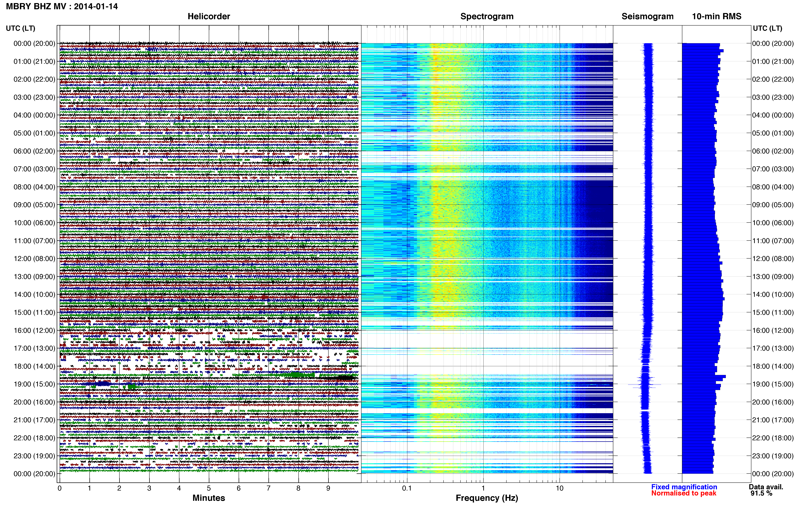Click '11:00 (07:00)' on the left time axis

[34, 241]
